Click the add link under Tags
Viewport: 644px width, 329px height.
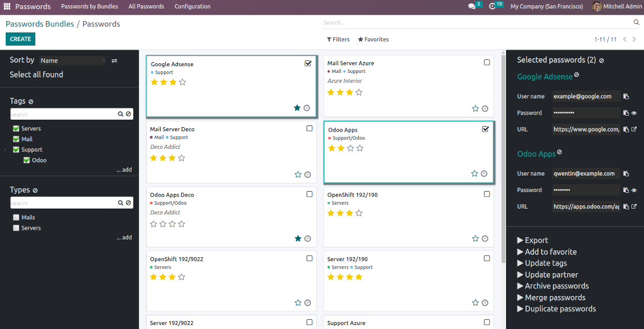tap(124, 170)
